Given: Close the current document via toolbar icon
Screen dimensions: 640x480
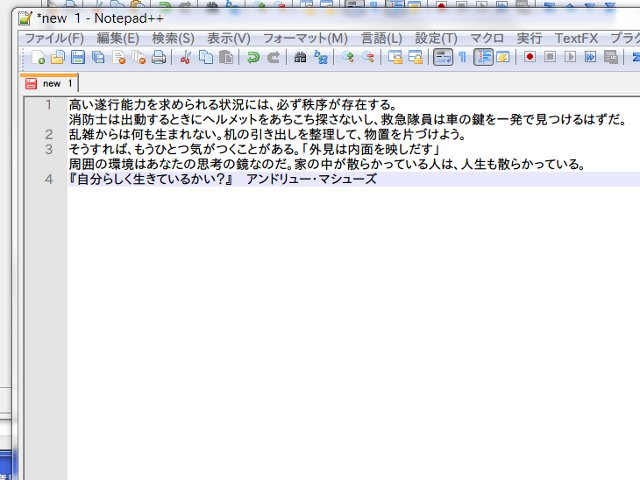Looking at the screenshot, I should pos(118,57).
